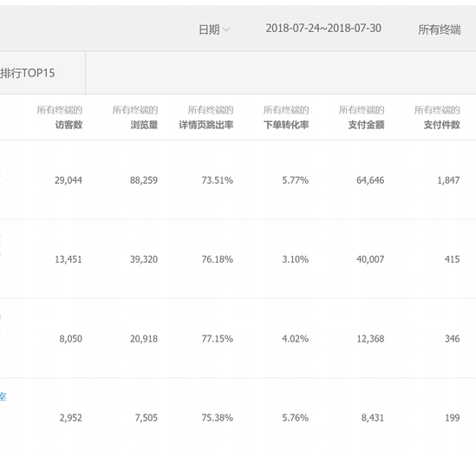The height and width of the screenshot is (450, 476).
Task: Select conversion rate 4.02%
Action: pos(296,338)
